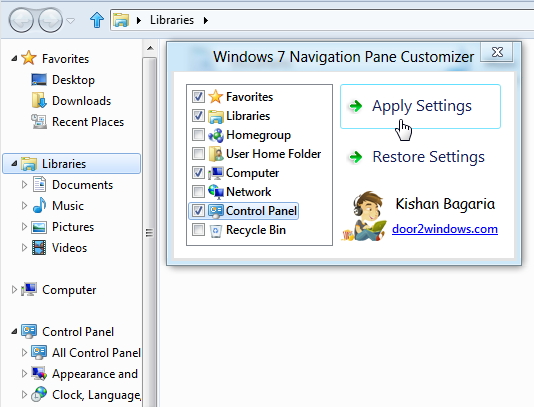This screenshot has height=407, width=534.
Task: Open the Music library icon
Action: 39,205
